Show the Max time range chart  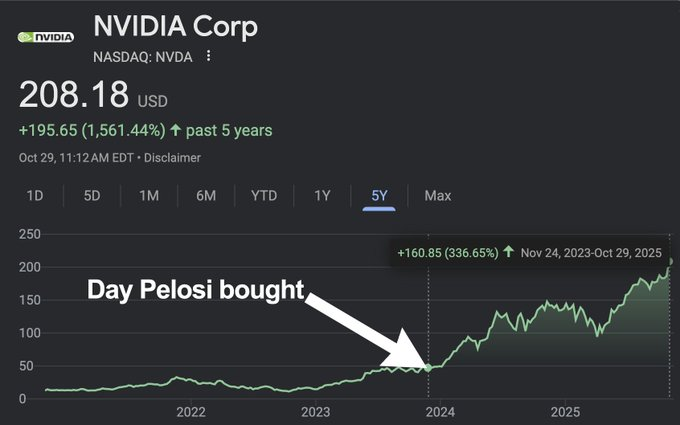coord(438,196)
